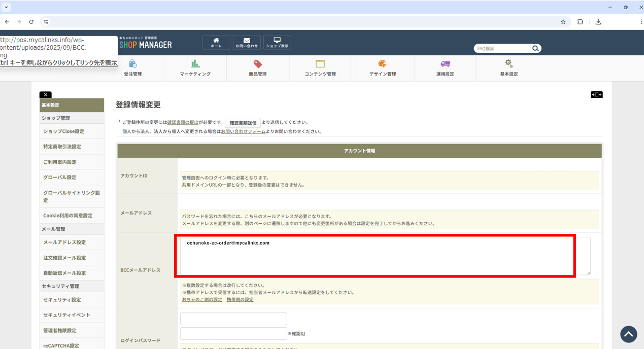Open メールアドレス設定 in sidebar
Screen dimensions: 644x349
[x=64, y=242]
